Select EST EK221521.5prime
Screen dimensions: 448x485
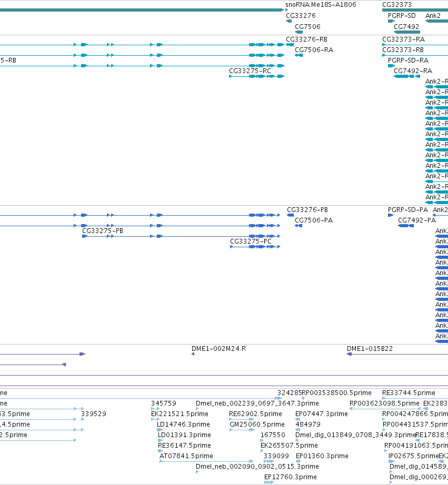(180, 414)
